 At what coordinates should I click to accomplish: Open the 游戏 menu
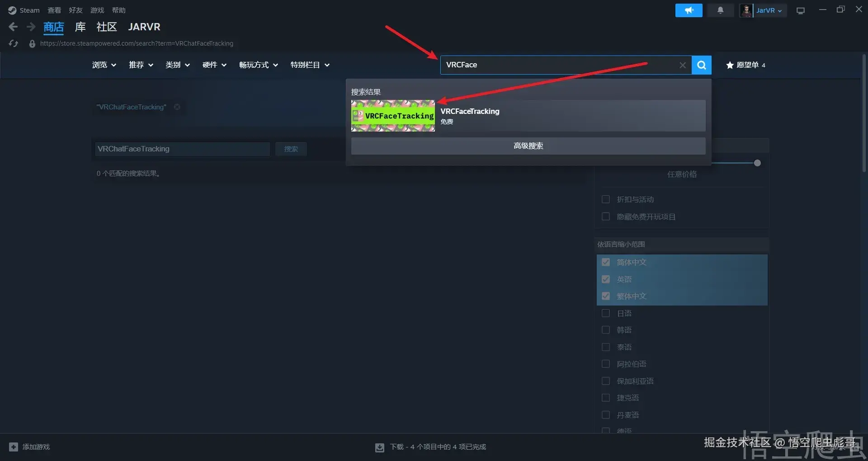(x=97, y=10)
